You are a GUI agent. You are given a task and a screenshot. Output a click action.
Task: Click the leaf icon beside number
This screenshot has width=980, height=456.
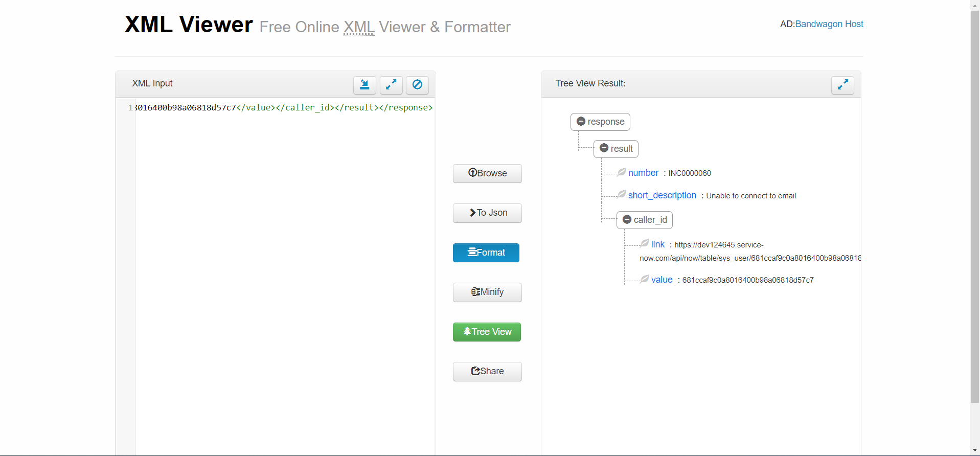622,172
